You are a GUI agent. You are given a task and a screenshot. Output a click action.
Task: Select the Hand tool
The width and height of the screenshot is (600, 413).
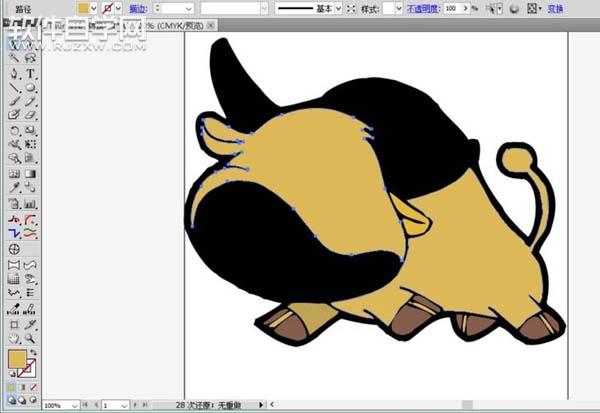coord(15,338)
